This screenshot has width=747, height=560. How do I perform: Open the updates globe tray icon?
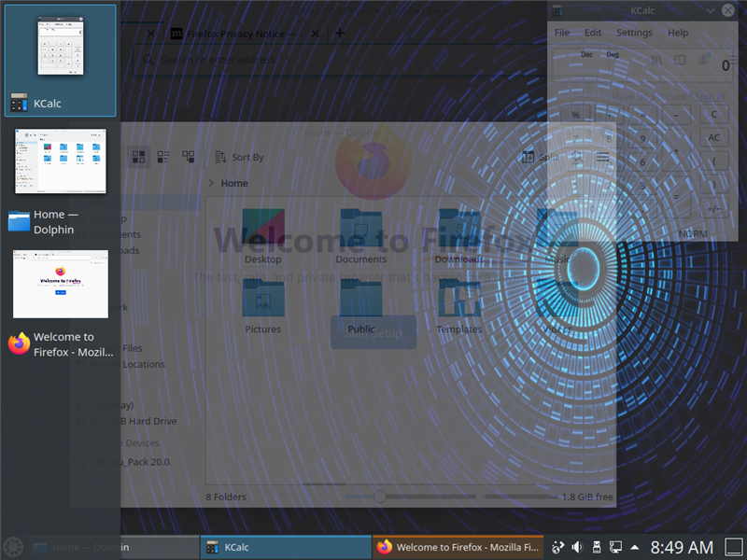[x=557, y=547]
